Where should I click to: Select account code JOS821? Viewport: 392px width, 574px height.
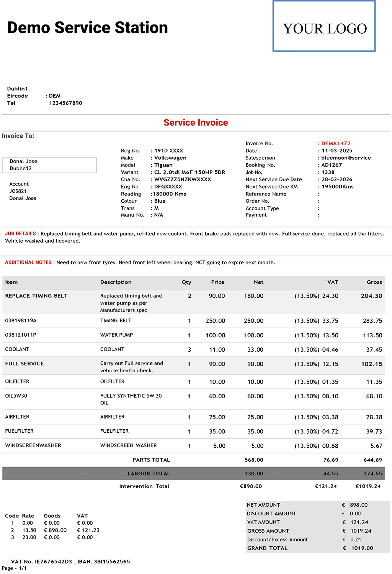point(18,191)
